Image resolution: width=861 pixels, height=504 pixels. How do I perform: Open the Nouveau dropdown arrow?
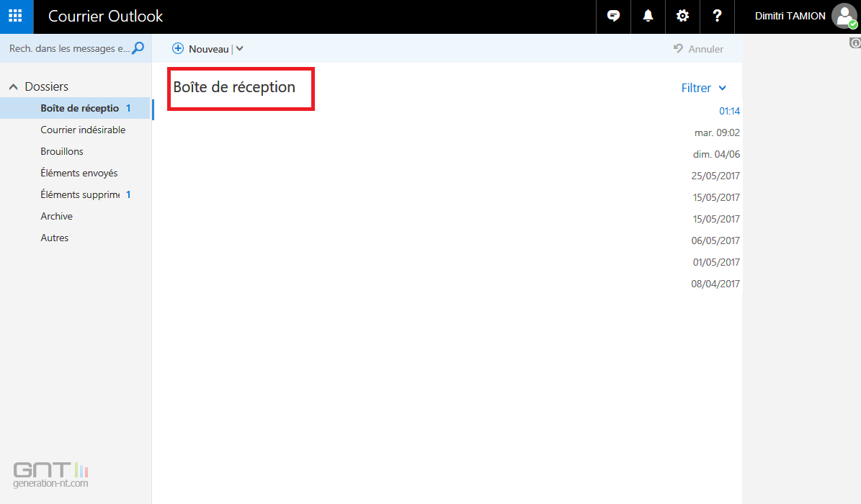[239, 49]
